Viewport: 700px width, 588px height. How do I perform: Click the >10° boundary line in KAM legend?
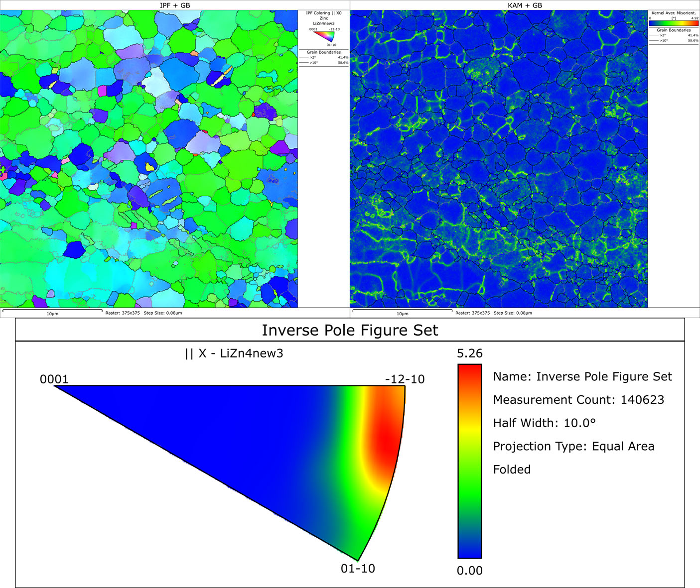pyautogui.click(x=655, y=41)
